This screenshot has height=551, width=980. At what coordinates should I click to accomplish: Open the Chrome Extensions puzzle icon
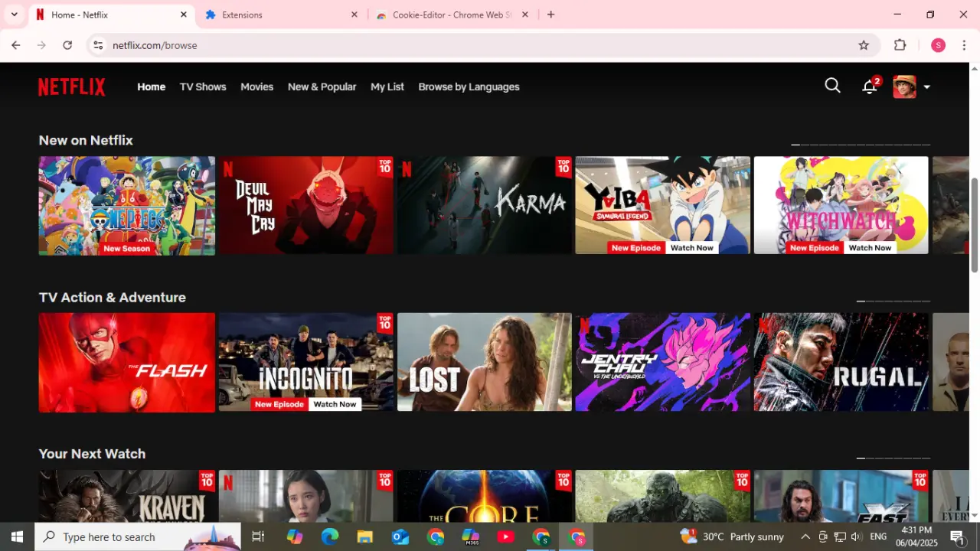[900, 45]
